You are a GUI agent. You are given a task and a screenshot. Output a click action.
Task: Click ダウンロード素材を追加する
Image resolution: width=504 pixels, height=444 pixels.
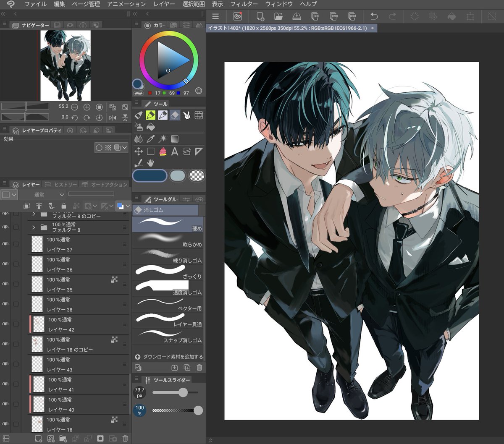169,357
